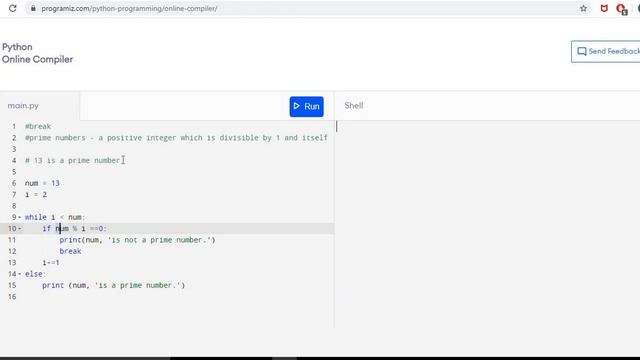Viewport: 640px width, 360px height.
Task: Click line number 3 in the gutter
Action: coord(14,149)
